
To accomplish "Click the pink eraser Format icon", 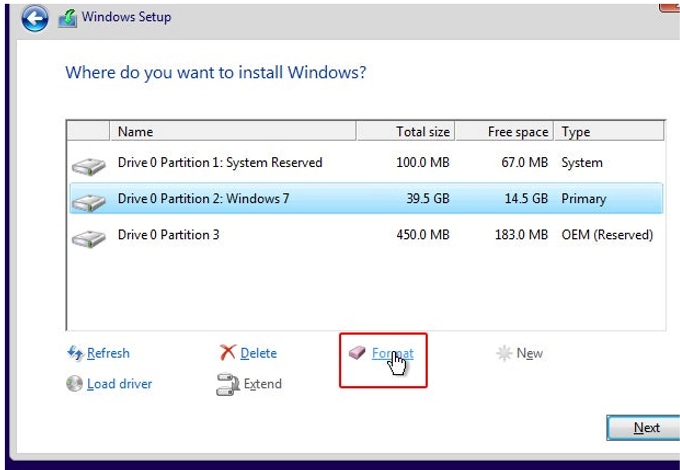I will (357, 353).
